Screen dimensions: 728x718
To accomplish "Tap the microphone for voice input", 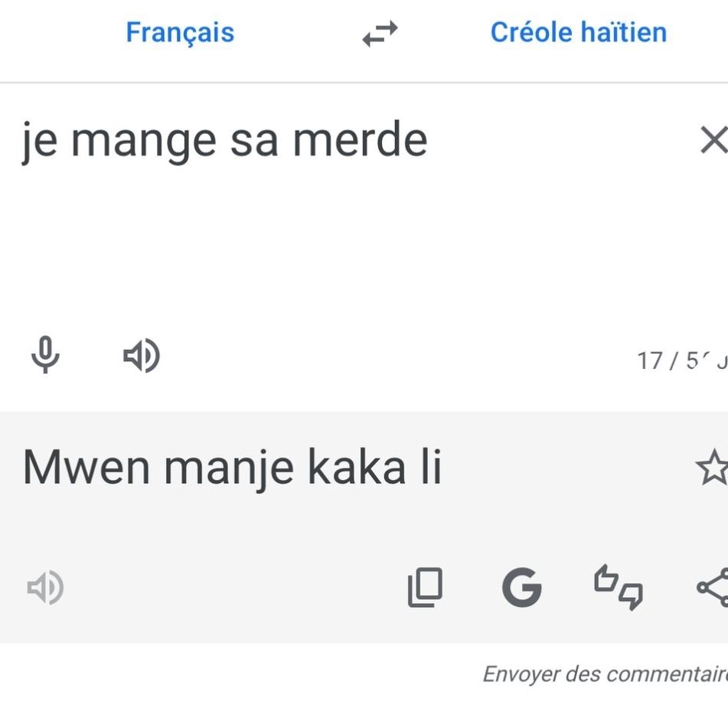I will click(x=45, y=354).
